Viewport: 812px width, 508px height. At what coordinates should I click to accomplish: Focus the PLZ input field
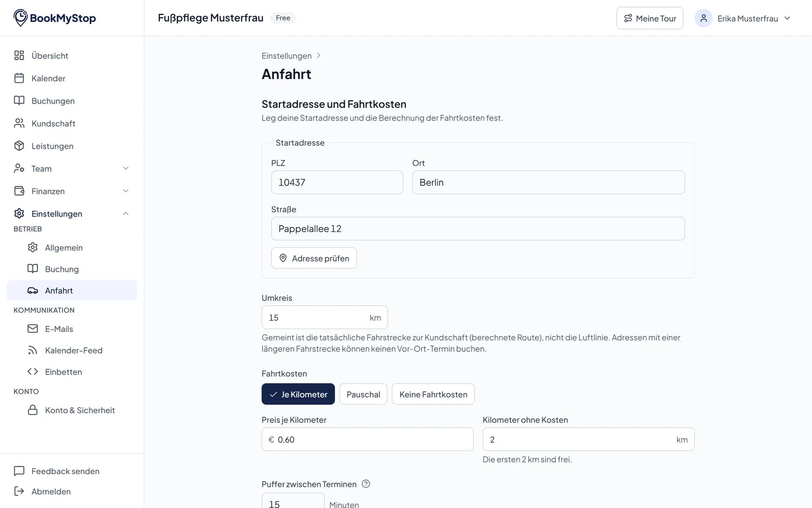tap(337, 182)
